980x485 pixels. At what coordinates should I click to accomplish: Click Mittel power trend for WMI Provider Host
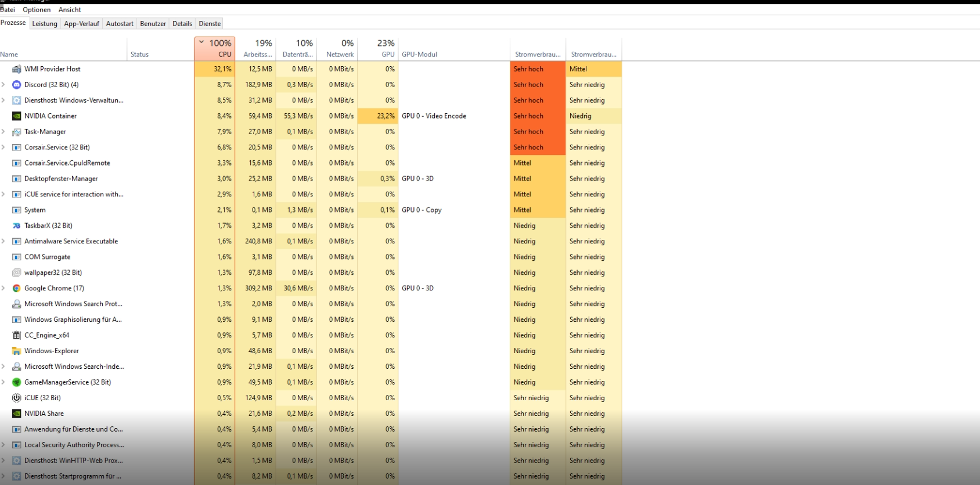(594, 69)
